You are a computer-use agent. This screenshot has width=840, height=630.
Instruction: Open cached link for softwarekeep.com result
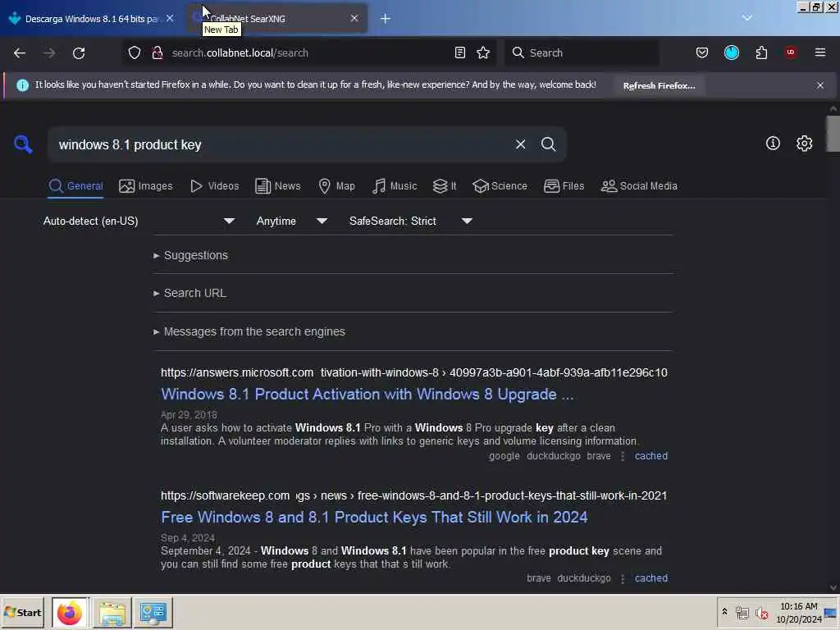[x=651, y=578]
